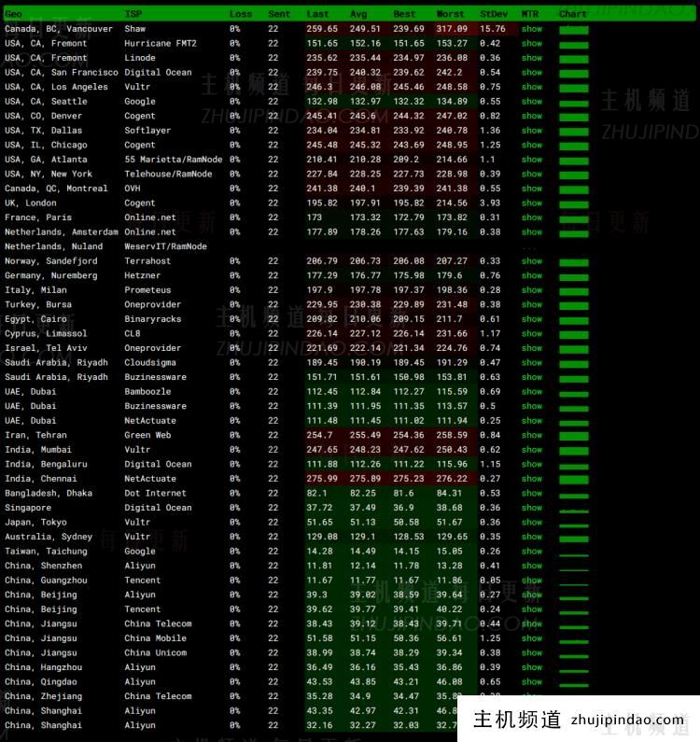Click the Vancouver Shaw latency chart bar
700x742 pixels.
[574, 30]
